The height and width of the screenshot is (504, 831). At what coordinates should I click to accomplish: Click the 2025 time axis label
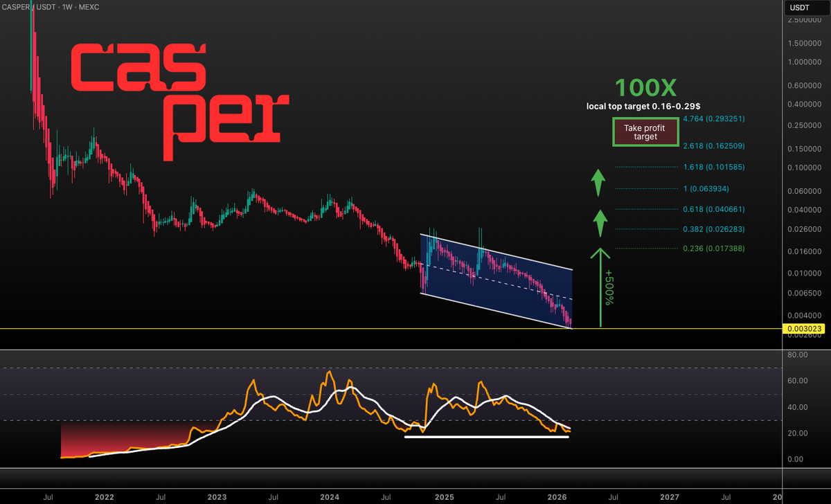point(444,497)
